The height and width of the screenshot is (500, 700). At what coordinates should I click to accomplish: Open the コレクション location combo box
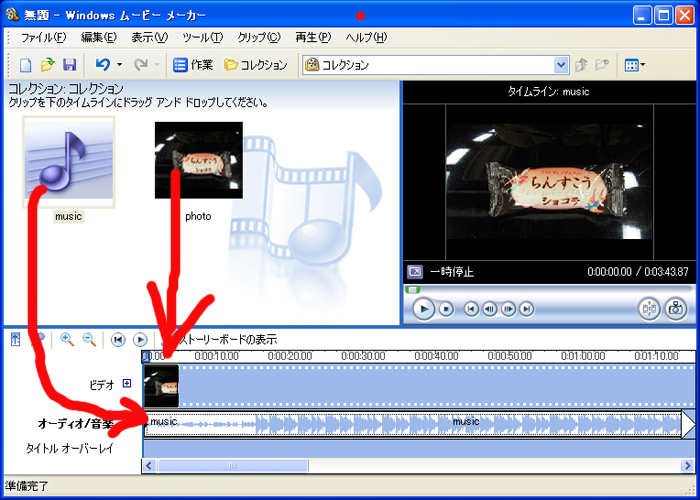[436, 65]
